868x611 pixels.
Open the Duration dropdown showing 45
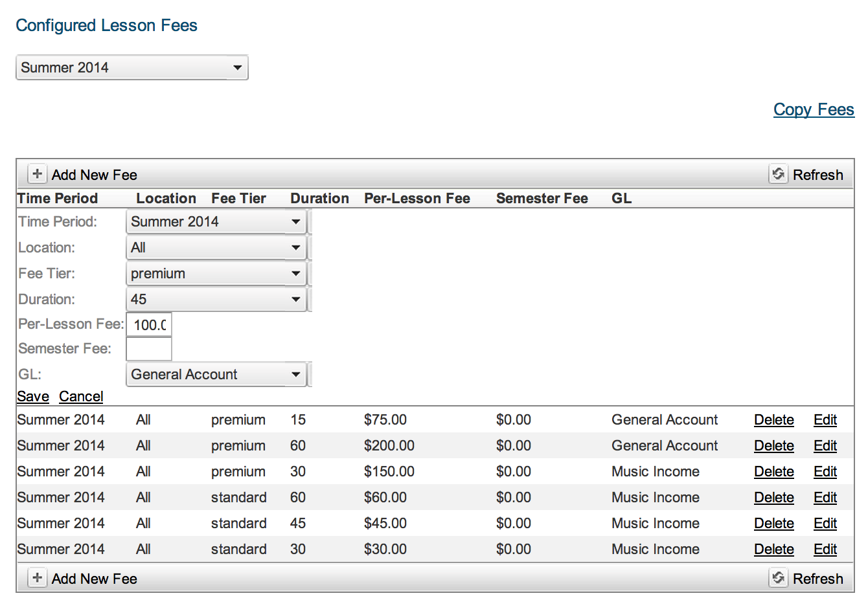[x=216, y=300]
